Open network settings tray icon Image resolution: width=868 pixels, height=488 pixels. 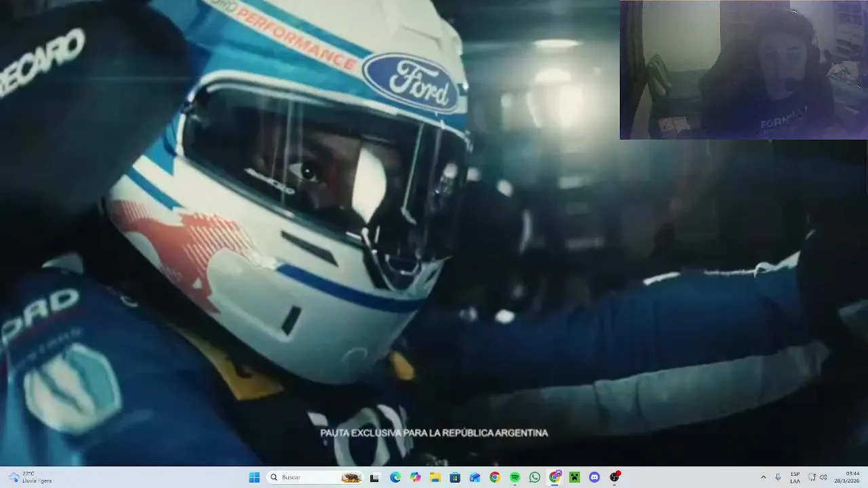(812, 477)
